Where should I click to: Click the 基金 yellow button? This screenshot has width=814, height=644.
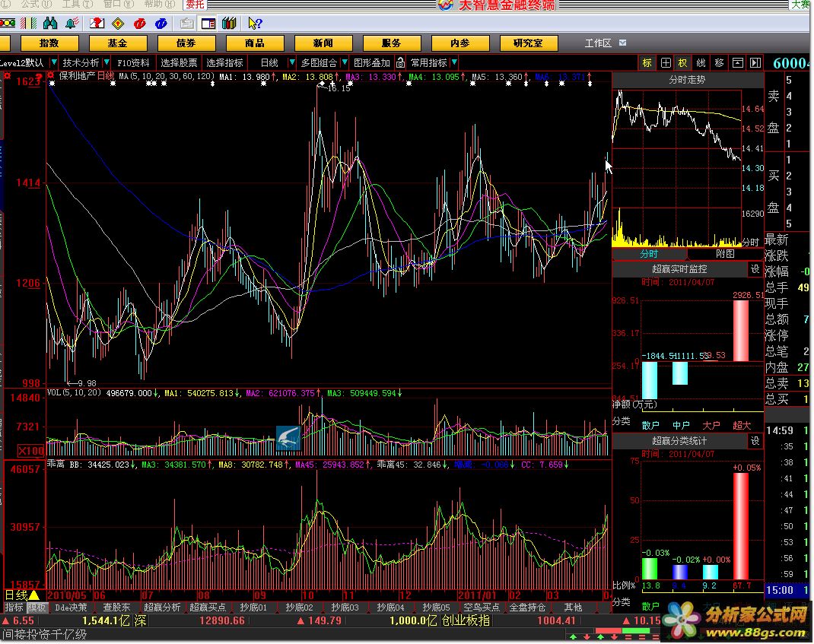coord(118,43)
